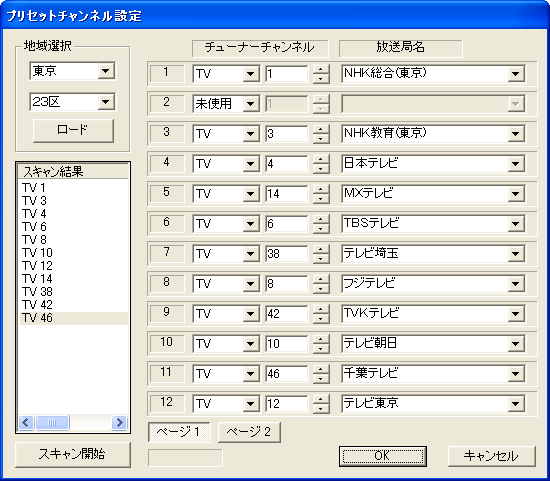Open 未使用 type dropdown for preset 2
This screenshot has height=481, width=550.
tap(251, 104)
